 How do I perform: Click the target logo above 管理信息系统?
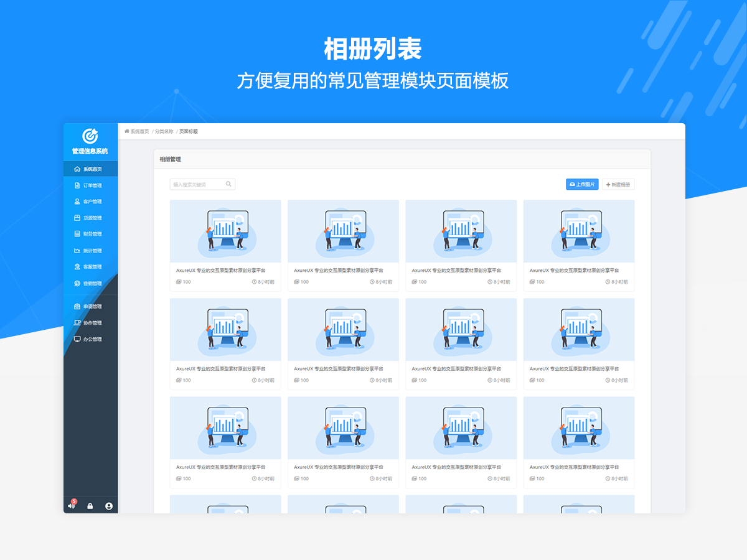(x=90, y=136)
